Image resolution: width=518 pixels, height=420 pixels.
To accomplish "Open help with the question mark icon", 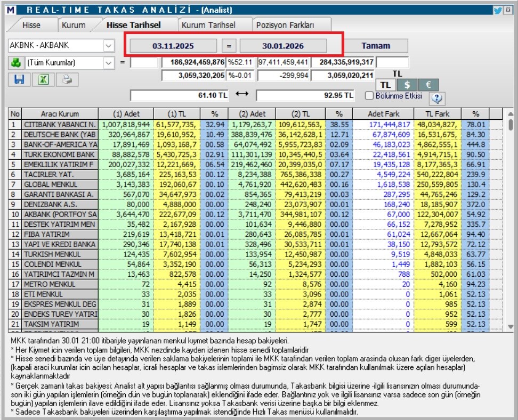I will [x=436, y=97].
